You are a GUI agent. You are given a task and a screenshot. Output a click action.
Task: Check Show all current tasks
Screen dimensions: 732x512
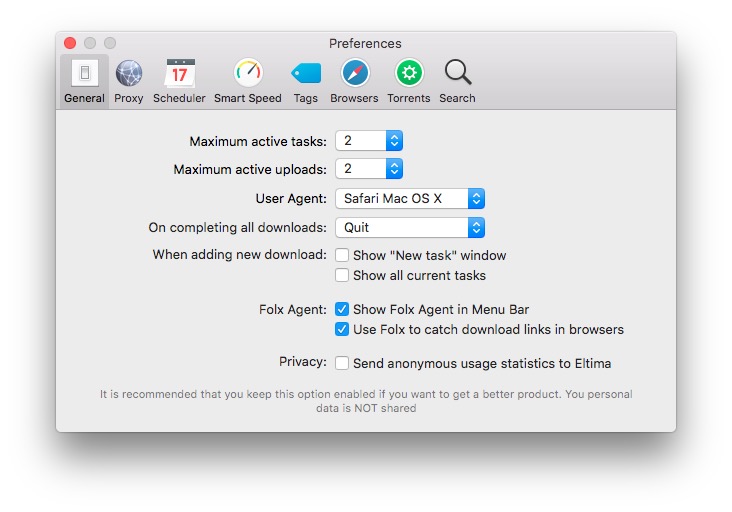[342, 275]
